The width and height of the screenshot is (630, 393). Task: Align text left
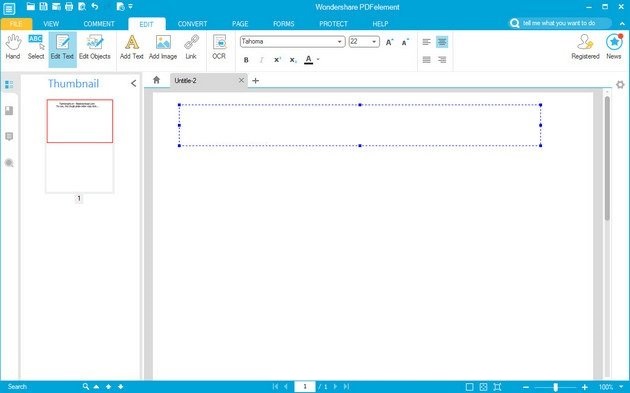(x=426, y=42)
